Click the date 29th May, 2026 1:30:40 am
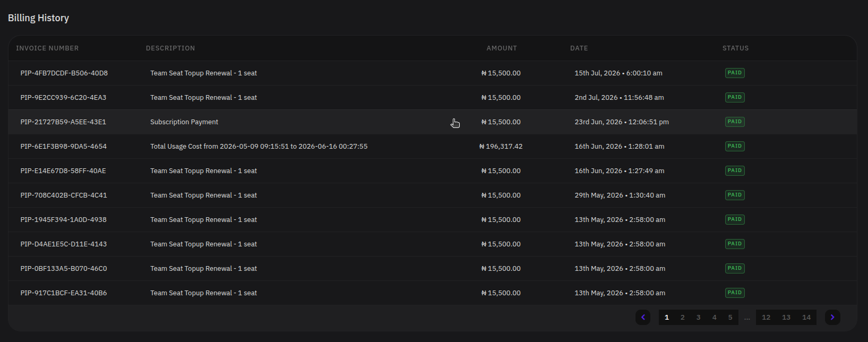Screen dimensions: 868x342 (620, 195)
